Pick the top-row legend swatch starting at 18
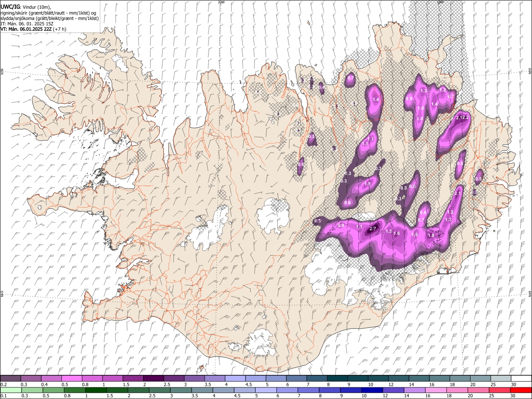Viewport: 532px width, 399px height. [461, 378]
